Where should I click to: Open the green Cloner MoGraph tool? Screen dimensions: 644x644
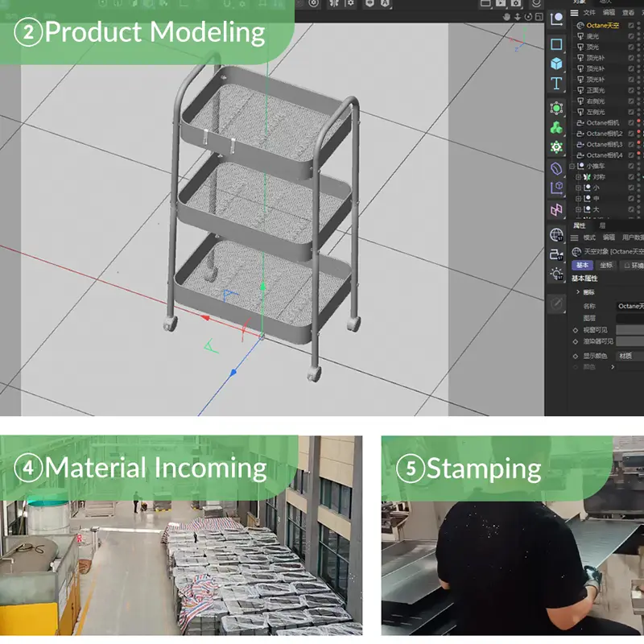tap(556, 127)
